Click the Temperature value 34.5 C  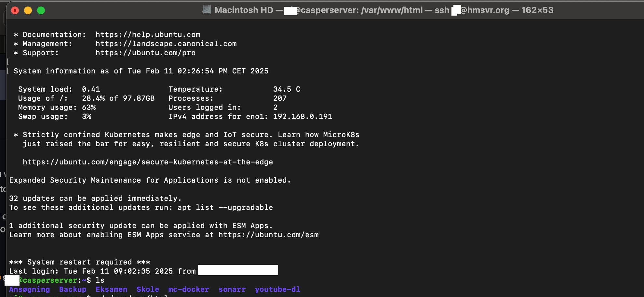point(287,89)
